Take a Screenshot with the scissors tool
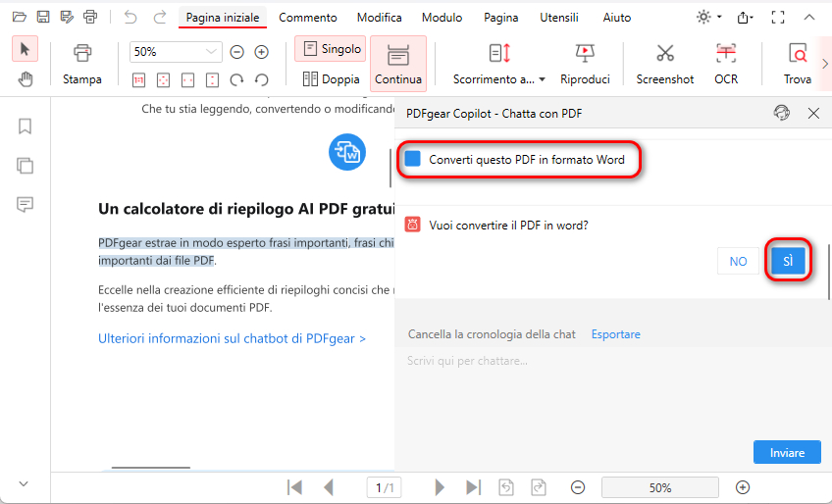 pos(665,64)
